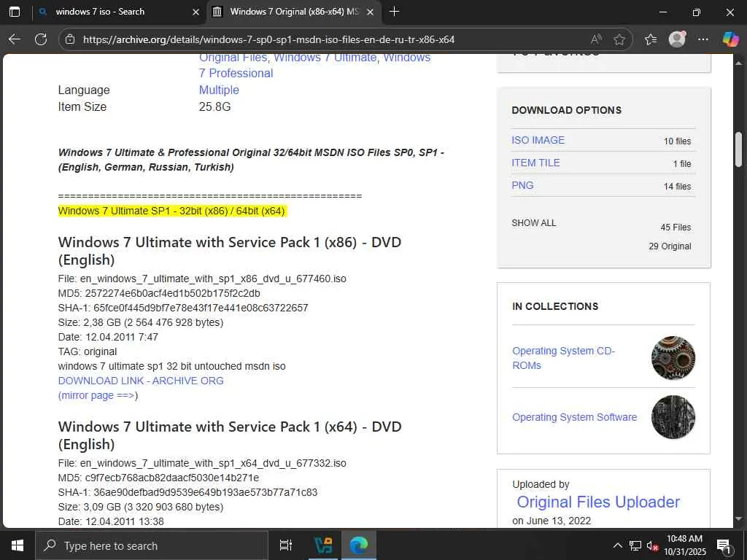Open the notification center icon
Viewport: 747px width, 560px height.
(724, 545)
